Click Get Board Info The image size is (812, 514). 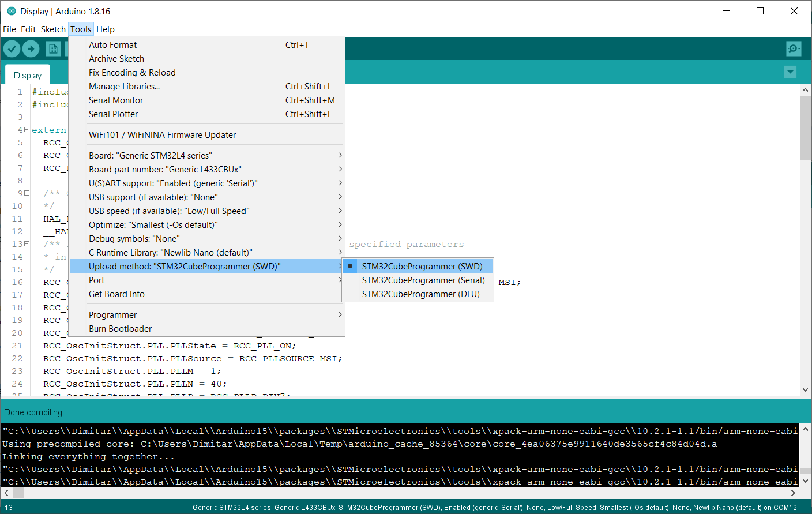[207, 294]
